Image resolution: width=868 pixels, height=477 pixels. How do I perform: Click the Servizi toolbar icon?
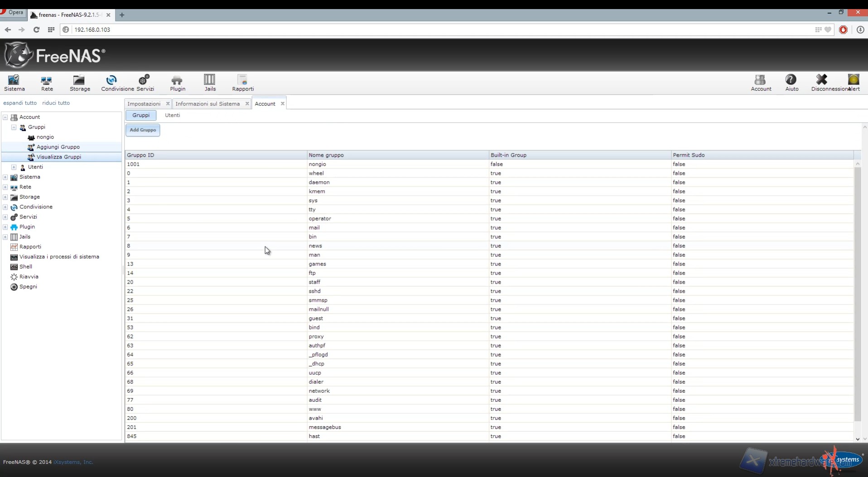[x=145, y=82]
